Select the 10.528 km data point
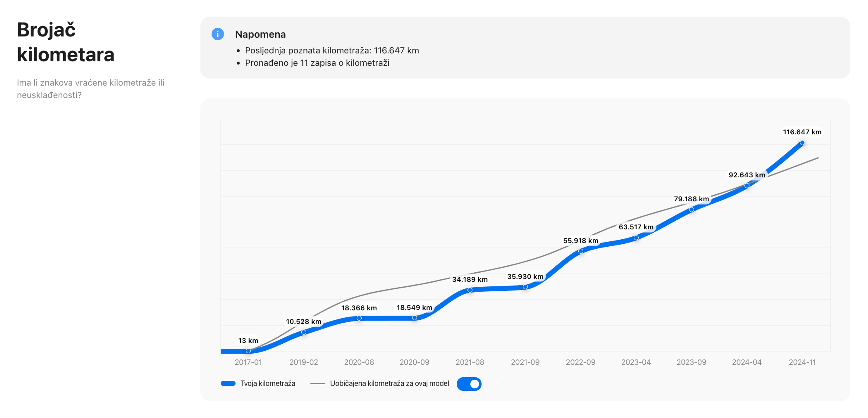 304,332
